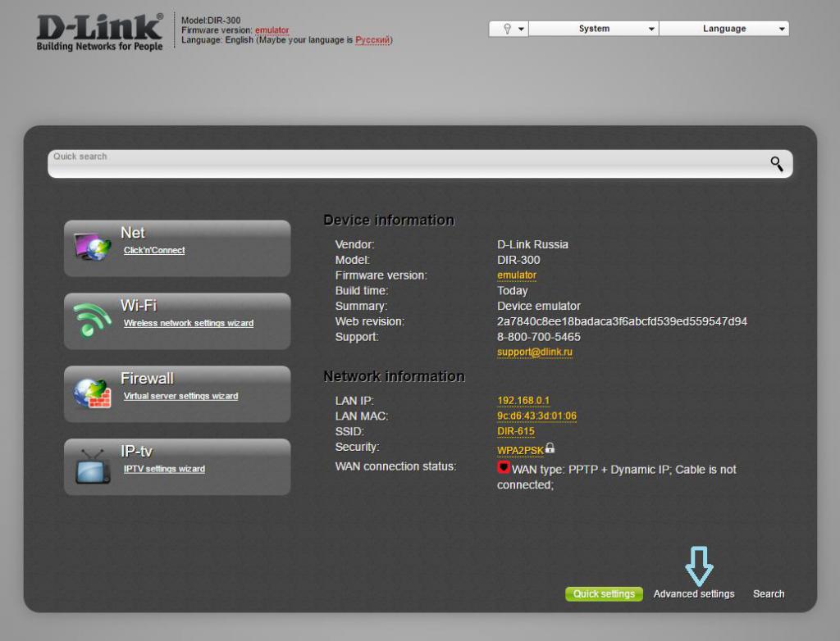Click the LAN MAC address link
This screenshot has width=840, height=641.
(x=536, y=416)
